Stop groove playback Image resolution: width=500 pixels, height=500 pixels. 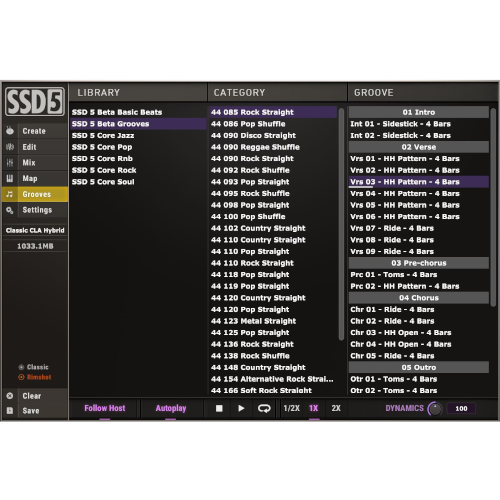[x=219, y=408]
